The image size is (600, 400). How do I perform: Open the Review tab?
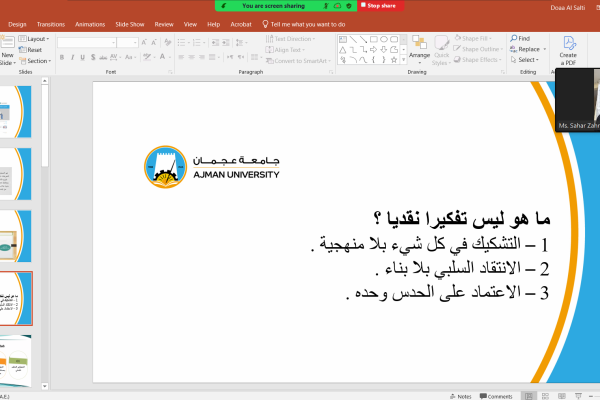[x=164, y=24]
